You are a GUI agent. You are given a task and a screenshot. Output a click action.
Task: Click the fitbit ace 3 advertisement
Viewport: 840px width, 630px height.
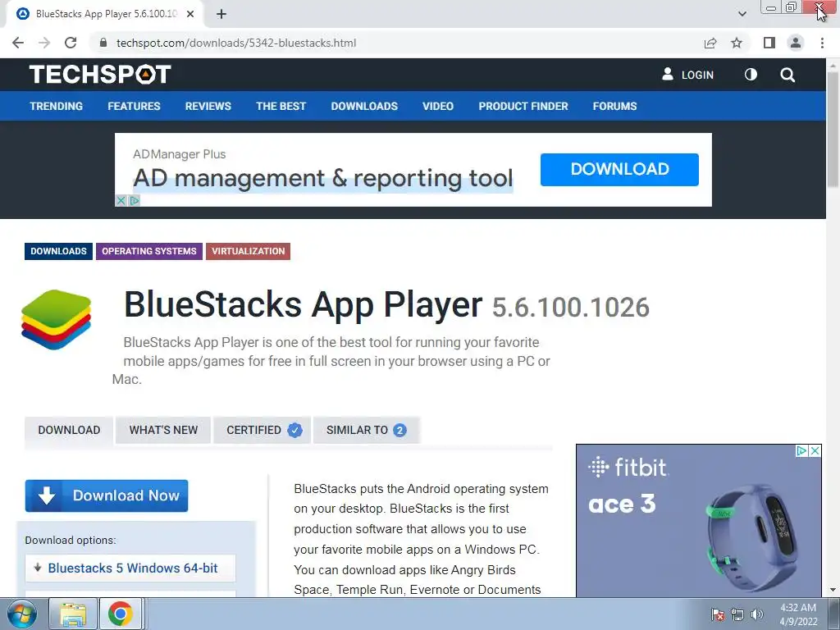(x=699, y=520)
